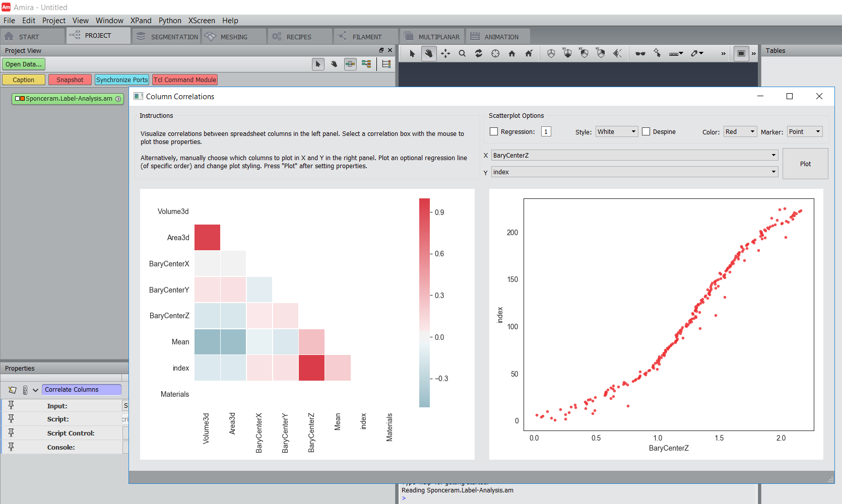Image resolution: width=842 pixels, height=504 pixels.
Task: Activate the Zoom magnifier tool
Action: [x=462, y=53]
